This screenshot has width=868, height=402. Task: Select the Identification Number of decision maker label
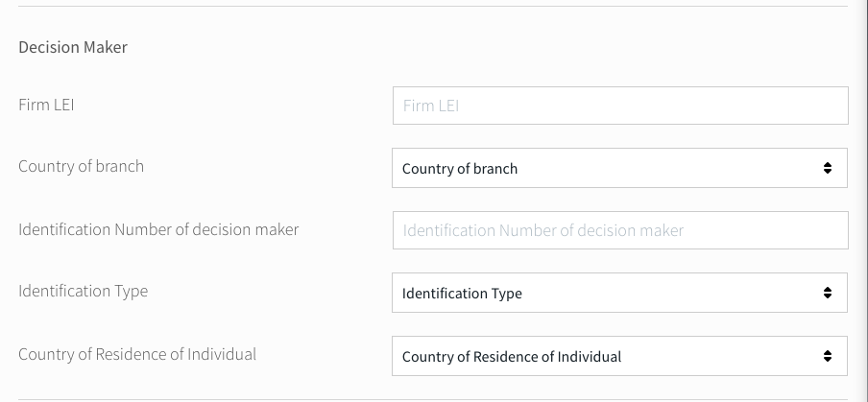158,229
